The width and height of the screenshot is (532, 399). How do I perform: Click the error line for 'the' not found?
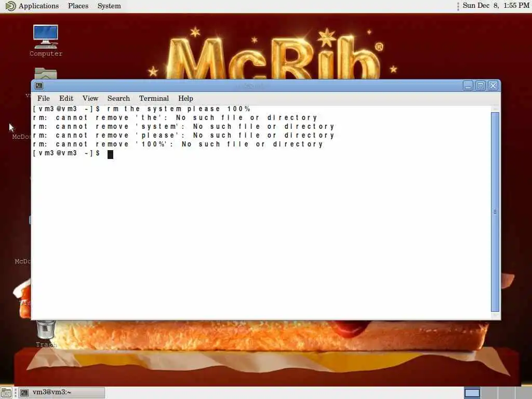click(175, 118)
